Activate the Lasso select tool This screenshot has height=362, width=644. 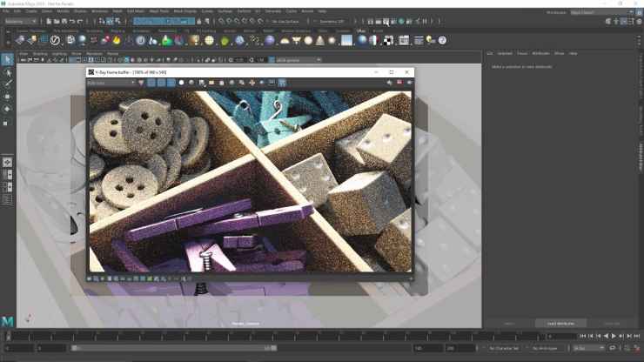(7, 72)
